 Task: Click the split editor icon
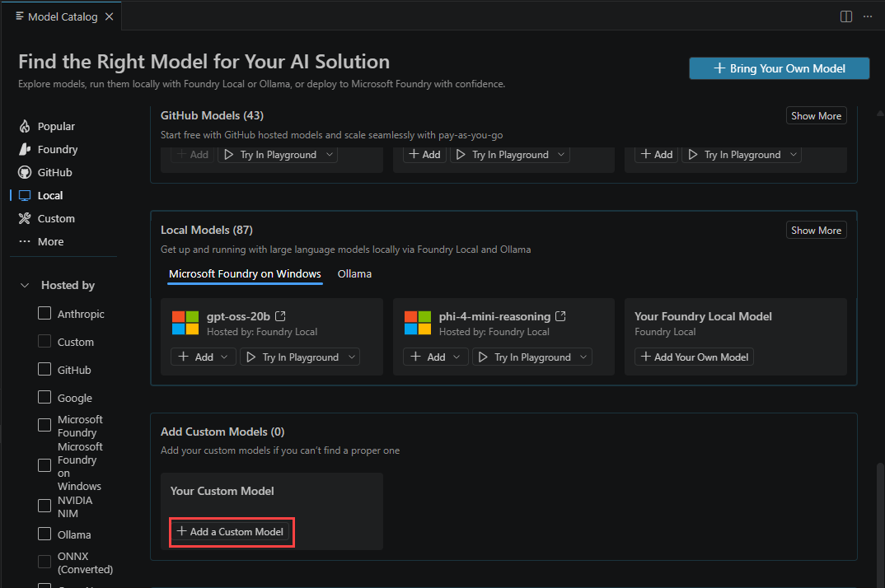(846, 16)
